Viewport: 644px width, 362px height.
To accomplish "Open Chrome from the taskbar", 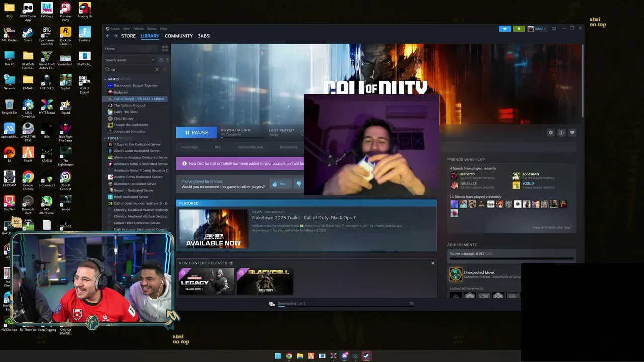I will coord(289,356).
